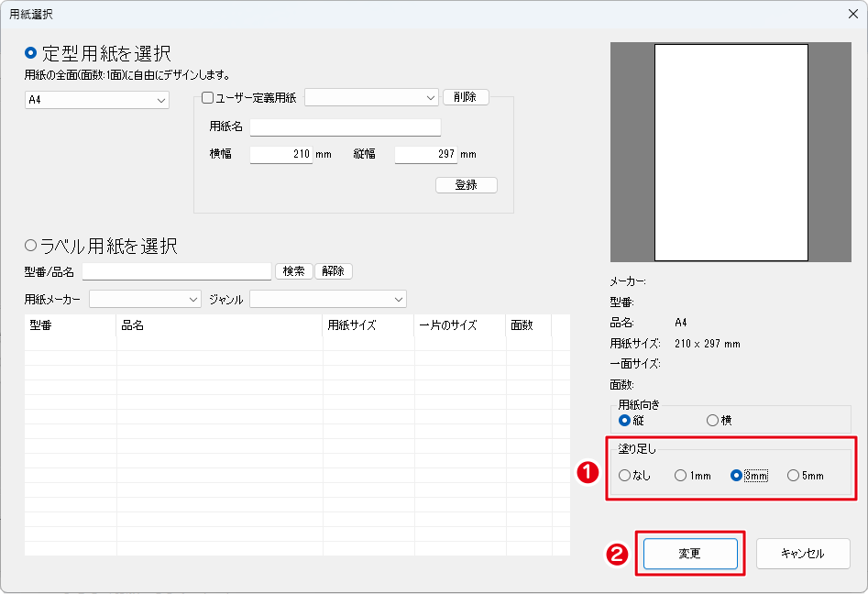Choose 横 paper orientation
Image resolution: width=868 pixels, height=594 pixels.
(712, 421)
